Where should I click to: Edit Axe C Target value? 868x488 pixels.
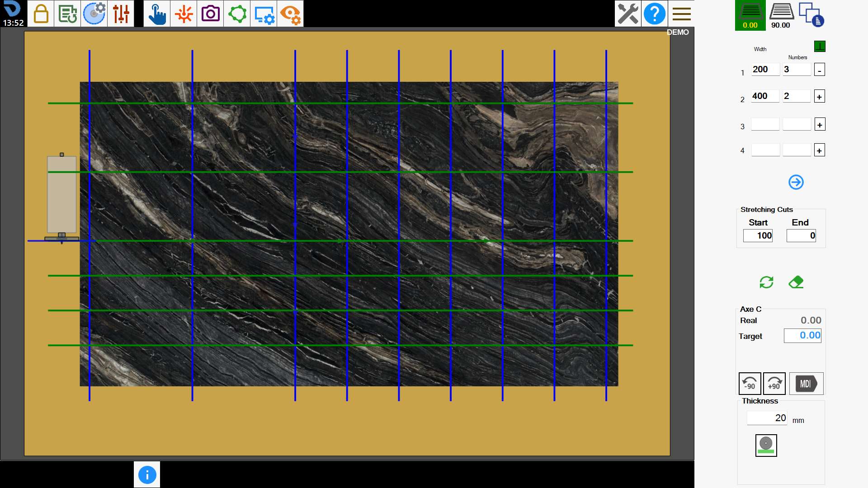pos(802,335)
